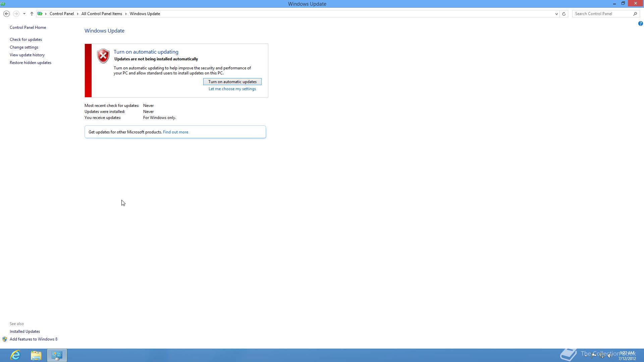Go to All Control Panel Items breadcrumb
Image resolution: width=644 pixels, height=362 pixels.
pyautogui.click(x=102, y=14)
